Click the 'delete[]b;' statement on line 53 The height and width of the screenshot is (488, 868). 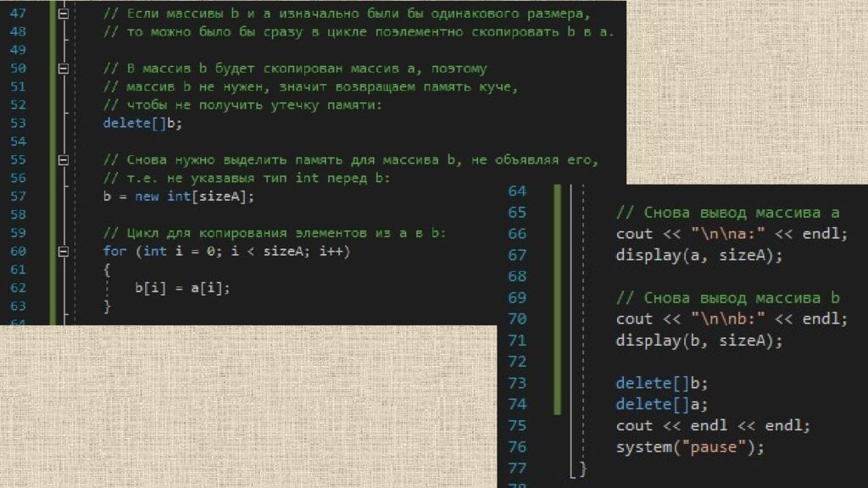tap(142, 123)
